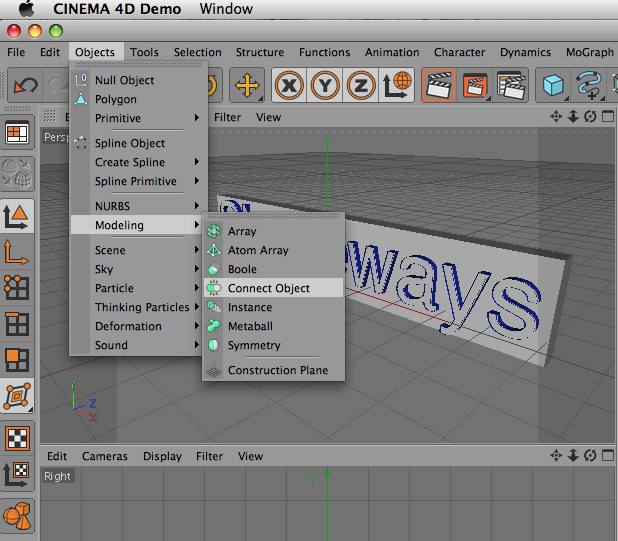Add Cube primitive object
The height and width of the screenshot is (541, 618).
(x=553, y=85)
